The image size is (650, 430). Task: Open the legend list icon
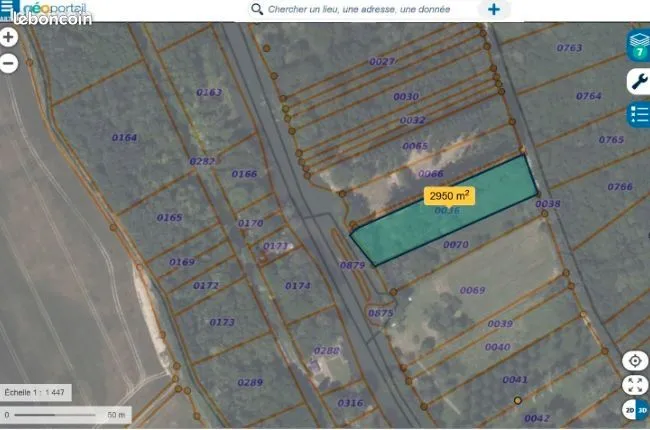click(639, 114)
